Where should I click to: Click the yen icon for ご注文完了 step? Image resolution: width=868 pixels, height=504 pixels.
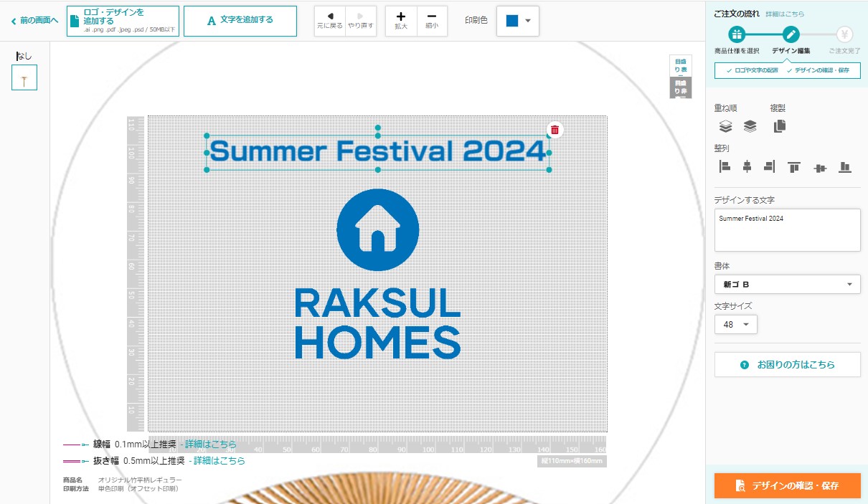pos(844,34)
